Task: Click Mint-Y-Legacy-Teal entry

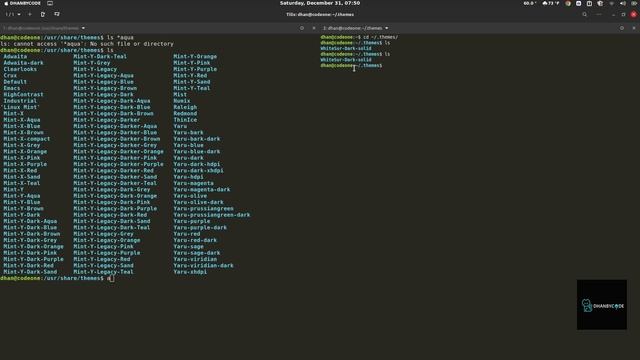Action: coord(103,271)
